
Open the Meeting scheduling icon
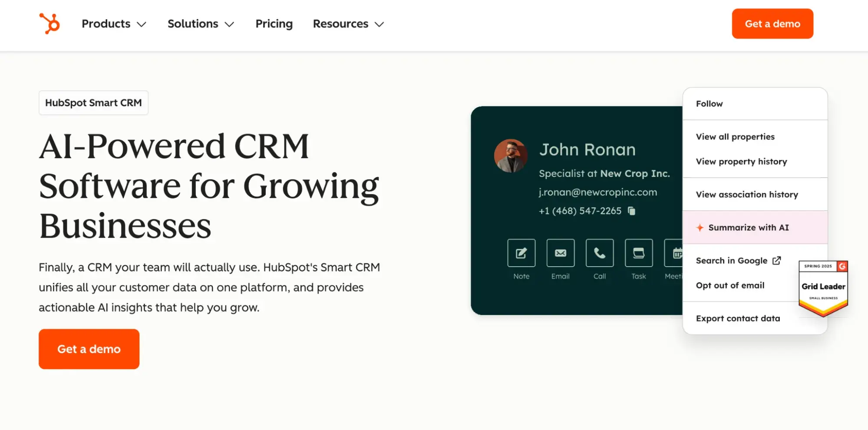(x=676, y=253)
